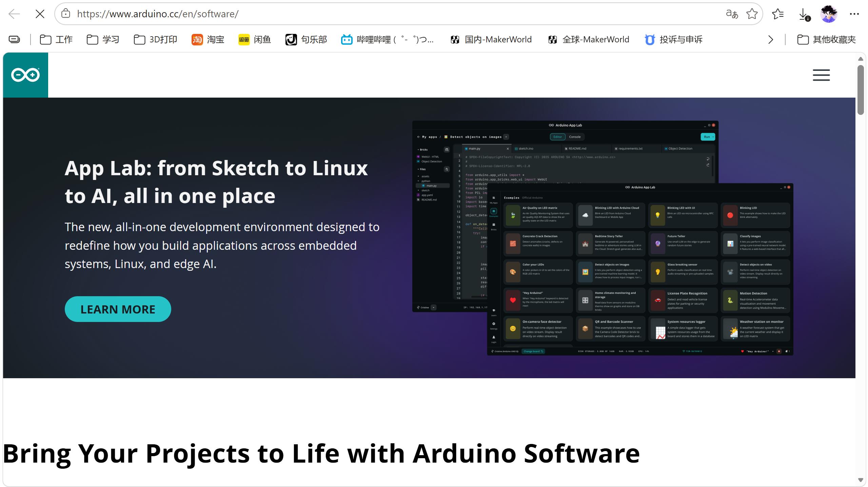Viewport: 868px width, 487px height.
Task: Click the page's vertical scrollbar thumb
Action: pyautogui.click(x=861, y=90)
